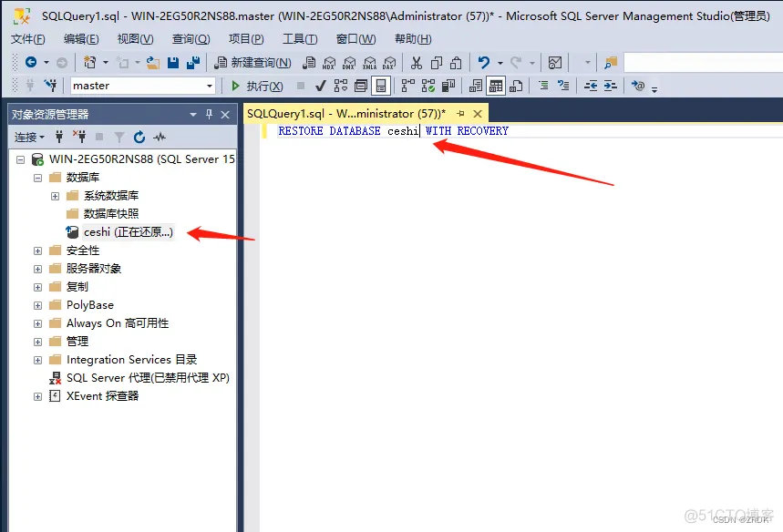Click the Change Connection plug icon
The height and width of the screenshot is (532, 783).
pyautogui.click(x=50, y=86)
